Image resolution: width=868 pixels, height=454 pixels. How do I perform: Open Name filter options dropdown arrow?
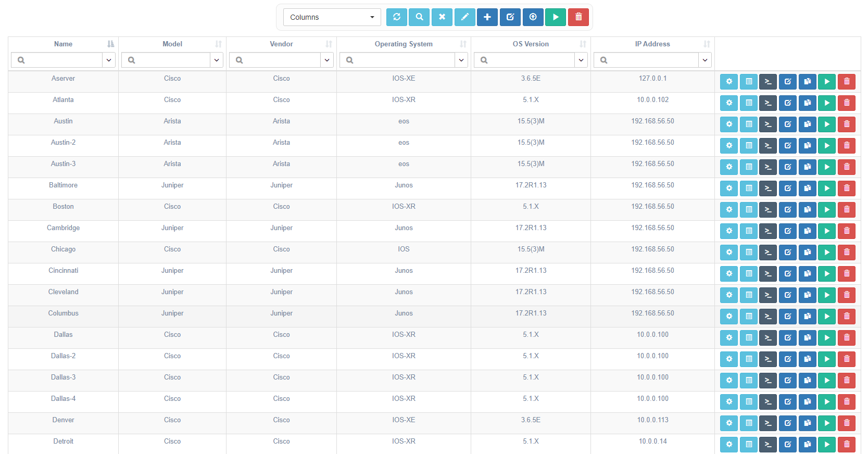click(x=109, y=60)
